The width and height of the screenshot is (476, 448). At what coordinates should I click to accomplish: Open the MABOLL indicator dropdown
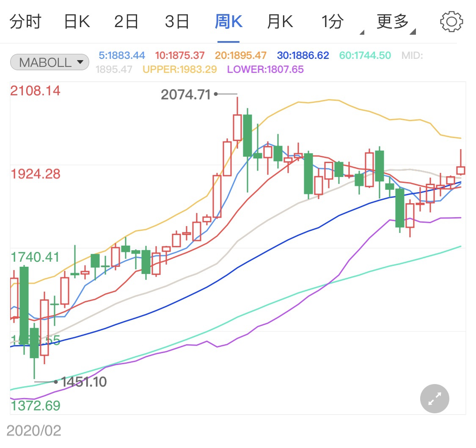tap(50, 63)
